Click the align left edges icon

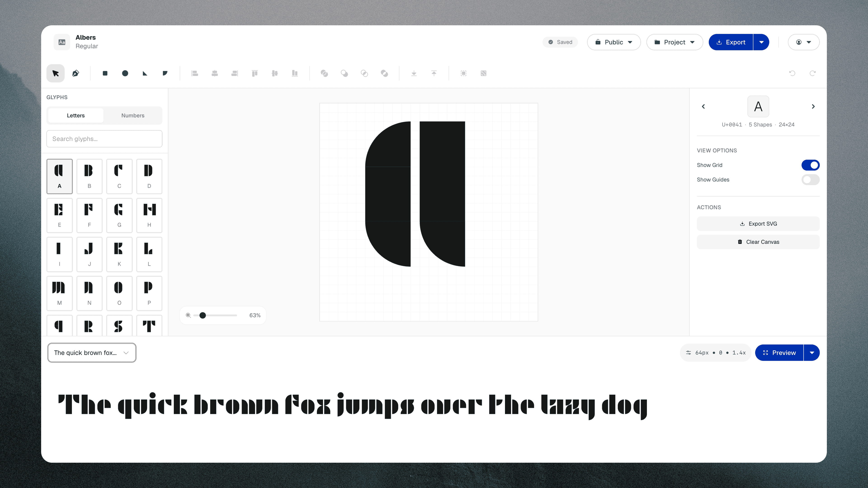tap(194, 73)
